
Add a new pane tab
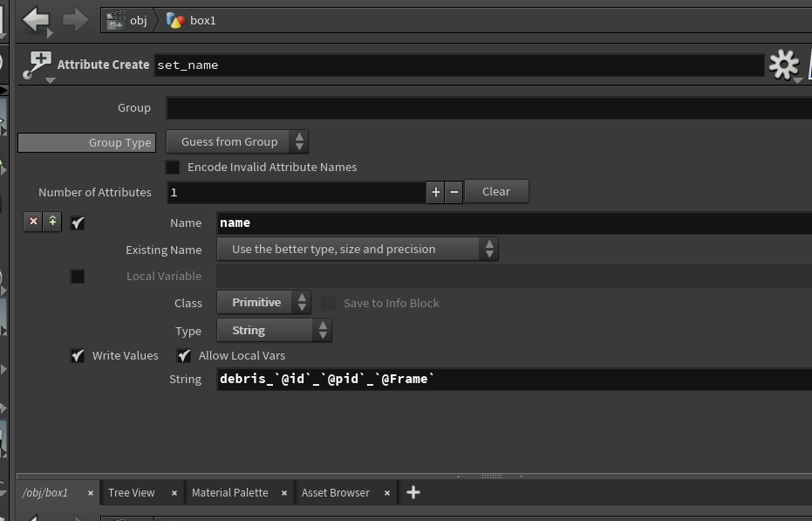click(413, 492)
